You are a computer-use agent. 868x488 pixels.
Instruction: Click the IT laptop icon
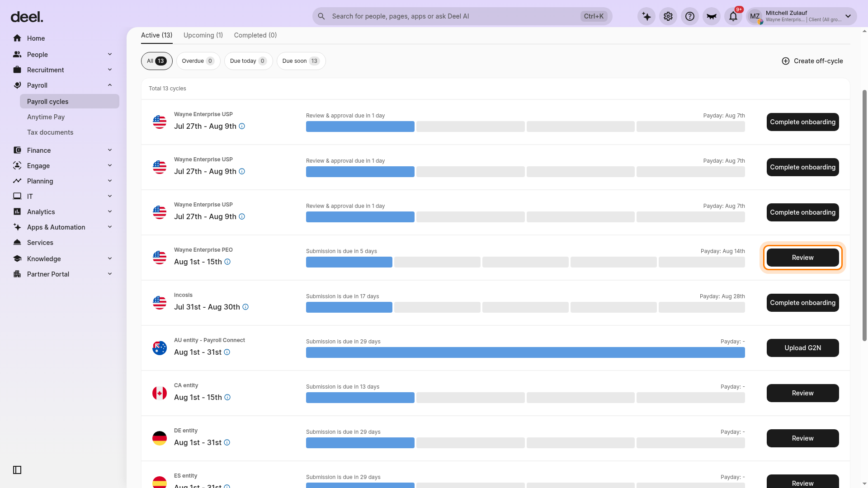[x=17, y=197]
